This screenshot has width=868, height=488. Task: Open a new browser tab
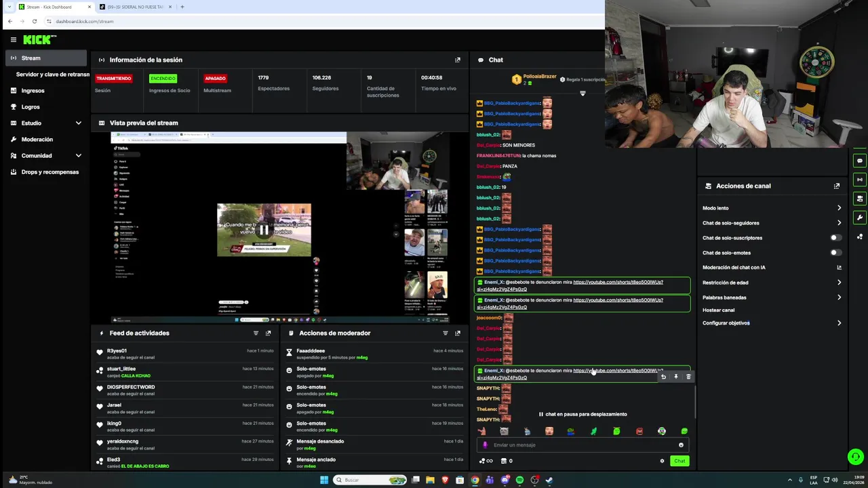(x=182, y=7)
